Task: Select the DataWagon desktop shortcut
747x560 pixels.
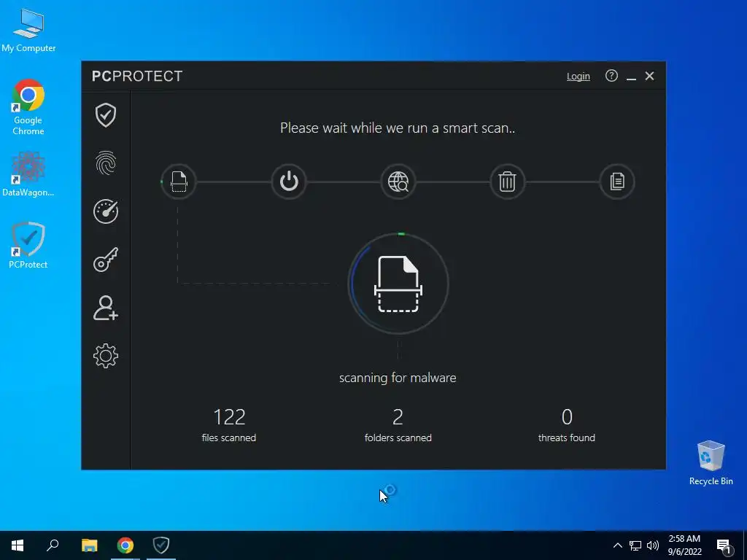Action: (x=28, y=174)
